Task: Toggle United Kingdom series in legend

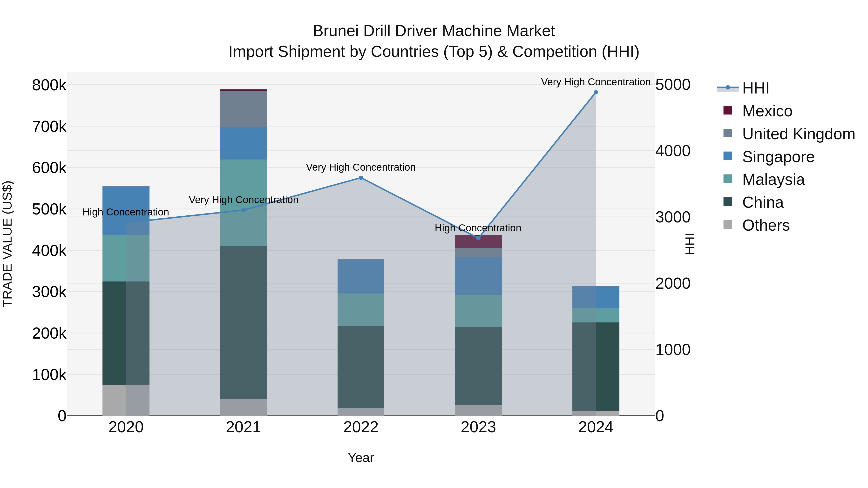Action: (789, 134)
